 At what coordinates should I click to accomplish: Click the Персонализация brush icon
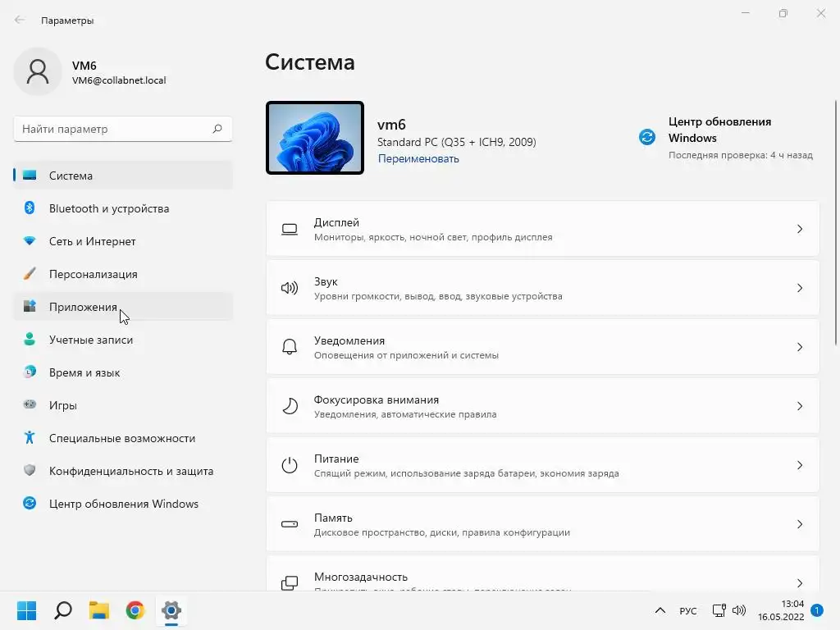tap(30, 274)
